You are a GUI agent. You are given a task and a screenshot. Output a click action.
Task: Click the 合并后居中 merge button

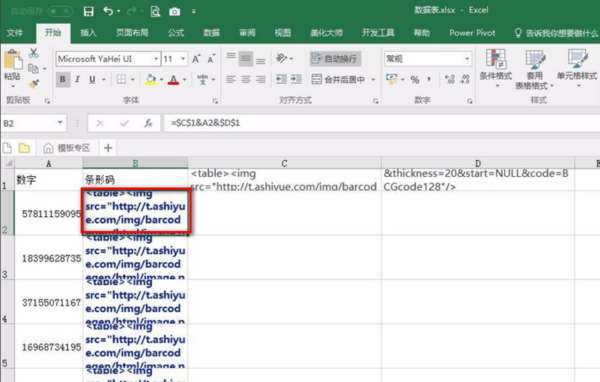click(338, 80)
